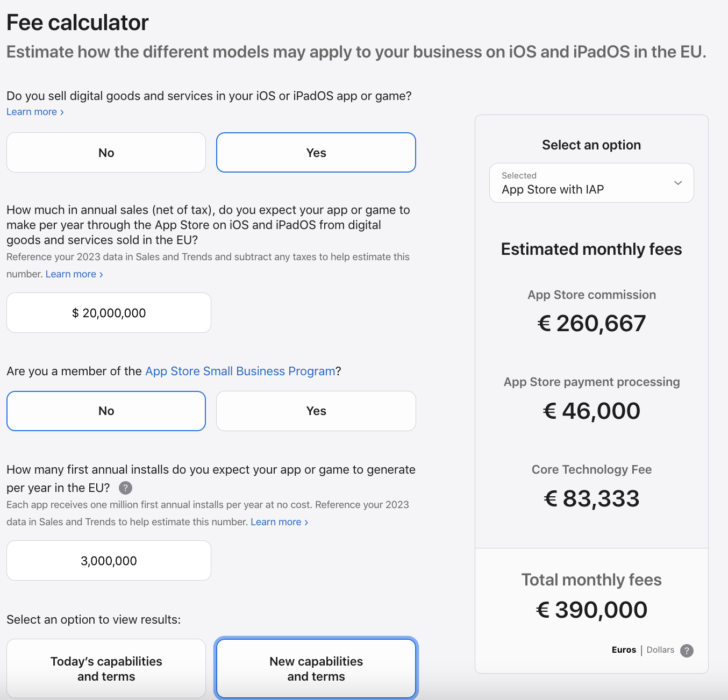728x700 pixels.
Task: Click the help icon beside installs question
Action: [x=125, y=488]
